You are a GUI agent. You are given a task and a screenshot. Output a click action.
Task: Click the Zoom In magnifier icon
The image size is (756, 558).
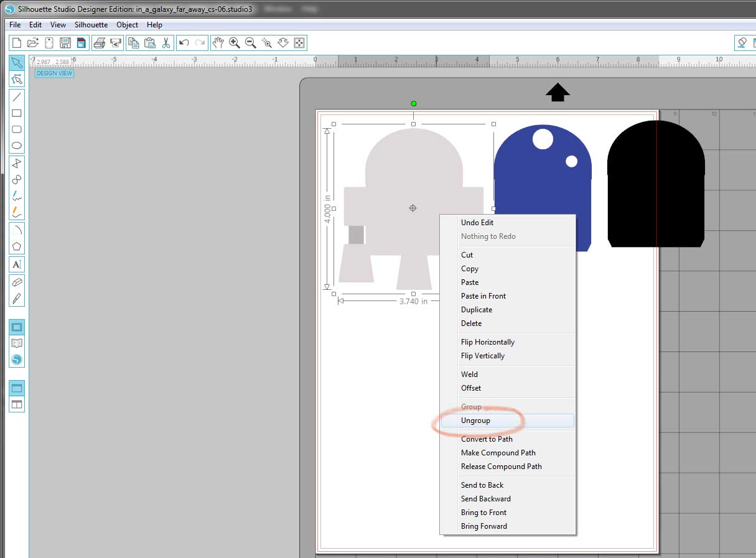coord(235,43)
